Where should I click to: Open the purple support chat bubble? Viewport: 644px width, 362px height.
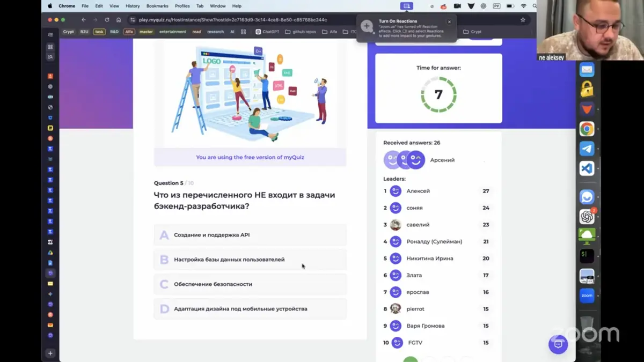[x=558, y=344]
